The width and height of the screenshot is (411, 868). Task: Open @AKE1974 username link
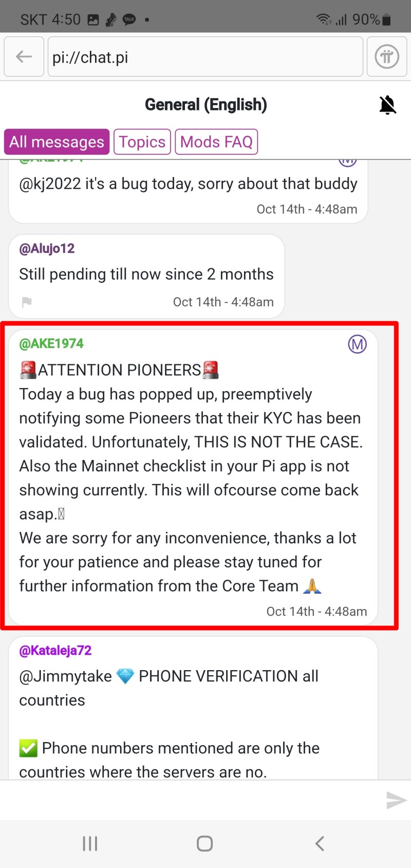click(x=51, y=344)
